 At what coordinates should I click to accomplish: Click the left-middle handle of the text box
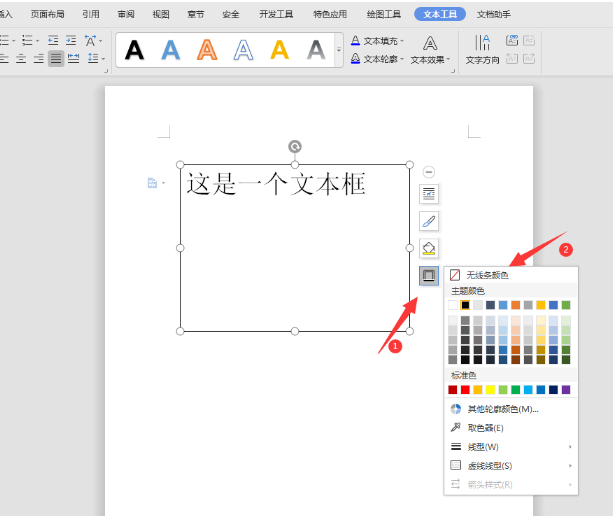pos(180,248)
